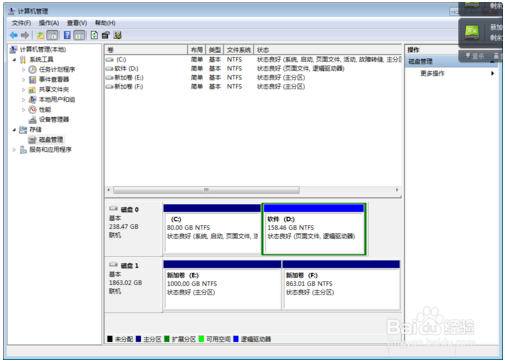This screenshot has width=505, height=361.
Task: Select the (C:) volume row in the list
Action: click(x=253, y=59)
